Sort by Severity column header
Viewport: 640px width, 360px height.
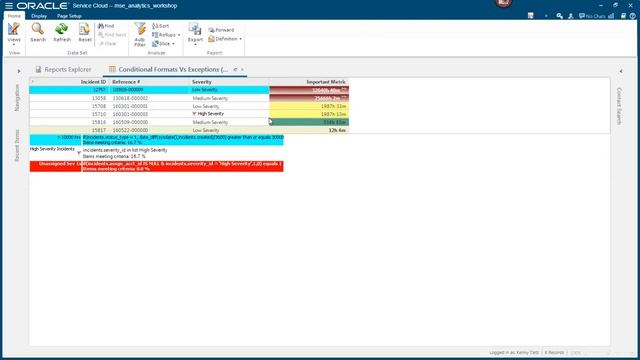coord(202,82)
